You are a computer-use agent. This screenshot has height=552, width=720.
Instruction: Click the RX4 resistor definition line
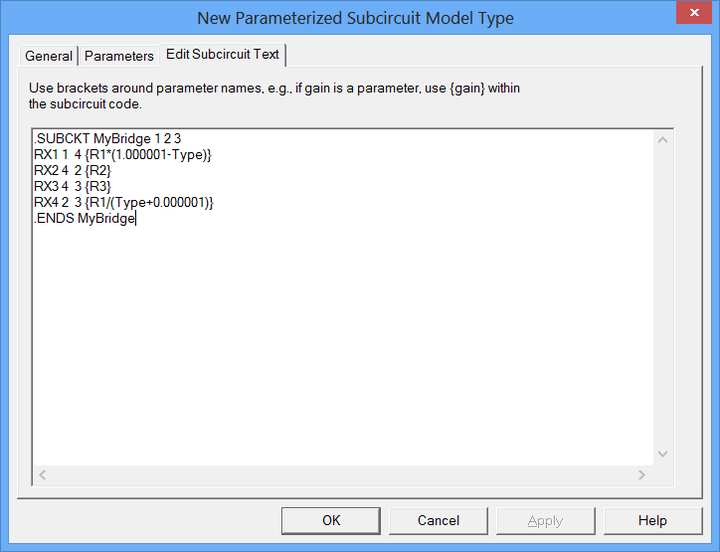pyautogui.click(x=124, y=203)
